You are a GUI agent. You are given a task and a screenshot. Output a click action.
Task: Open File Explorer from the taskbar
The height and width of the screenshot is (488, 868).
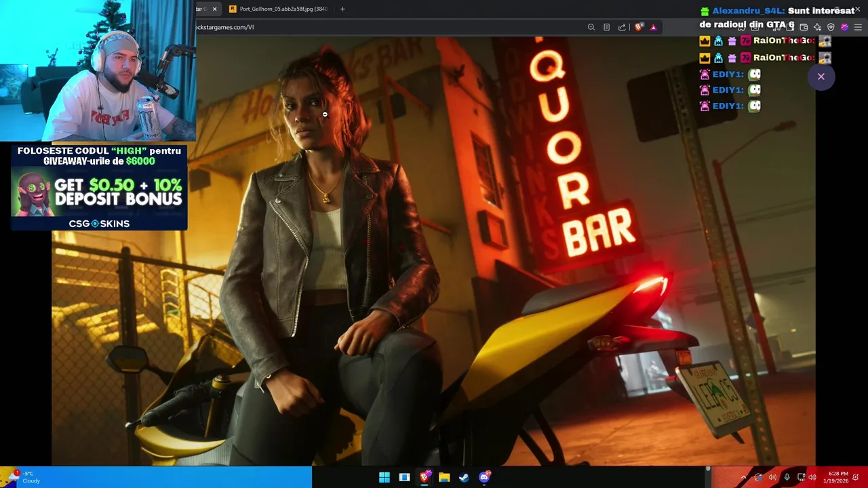point(444,477)
